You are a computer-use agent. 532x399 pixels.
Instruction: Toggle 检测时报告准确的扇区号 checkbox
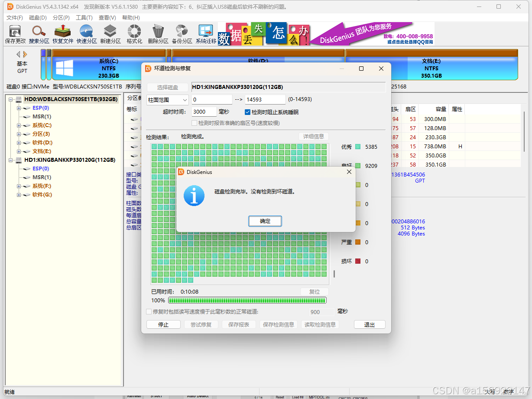195,123
